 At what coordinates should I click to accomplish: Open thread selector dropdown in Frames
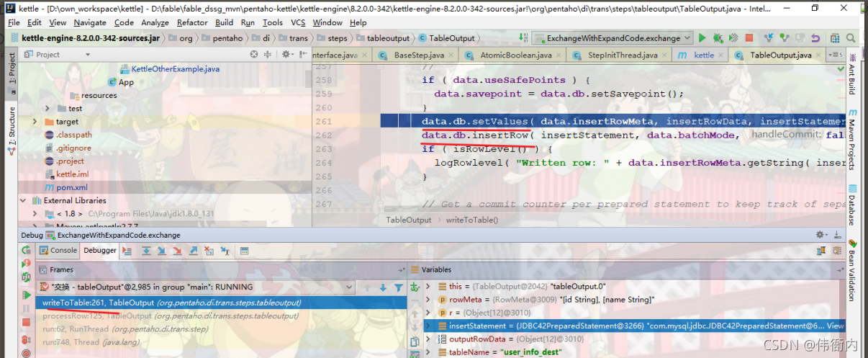tap(350, 287)
